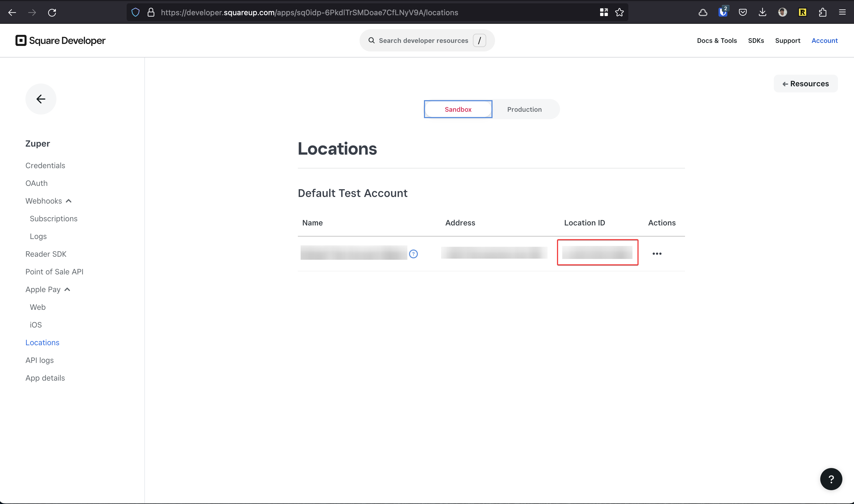The width and height of the screenshot is (854, 504).
Task: Focus the Search developer resources field
Action: click(x=423, y=40)
